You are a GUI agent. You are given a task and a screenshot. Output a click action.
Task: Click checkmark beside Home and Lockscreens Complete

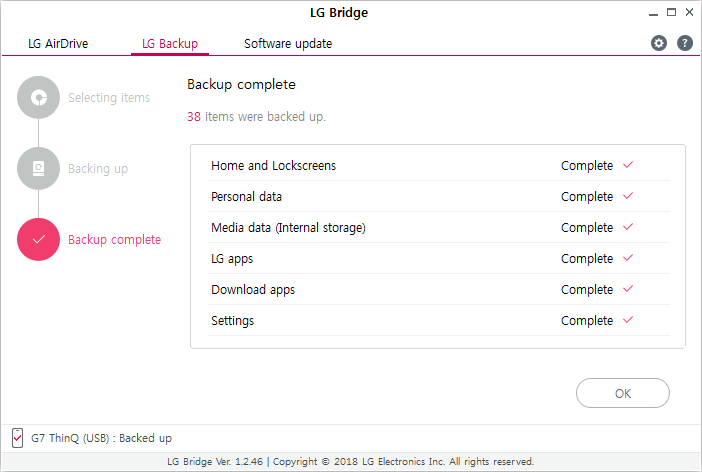click(628, 165)
